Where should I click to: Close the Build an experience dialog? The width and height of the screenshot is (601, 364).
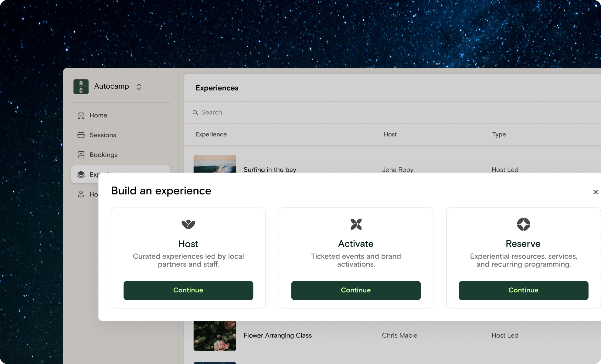click(x=595, y=192)
